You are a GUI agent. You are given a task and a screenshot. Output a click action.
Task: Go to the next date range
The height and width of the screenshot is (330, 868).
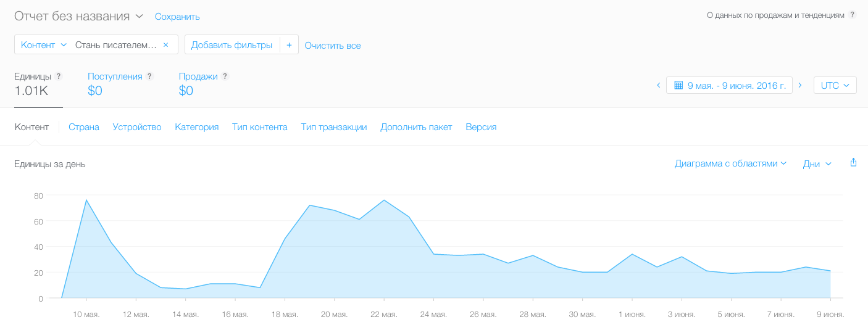tap(800, 85)
